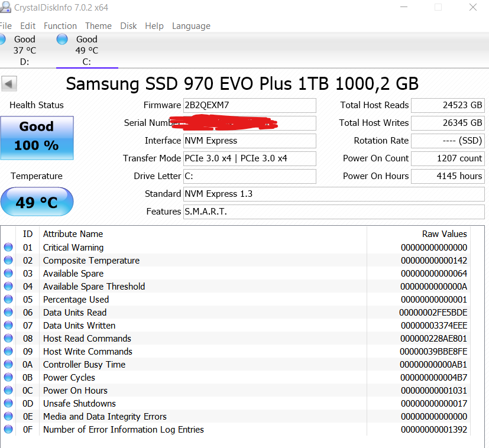Click Total Host Reads value 24523 GB
489x448 pixels.
tap(448, 105)
